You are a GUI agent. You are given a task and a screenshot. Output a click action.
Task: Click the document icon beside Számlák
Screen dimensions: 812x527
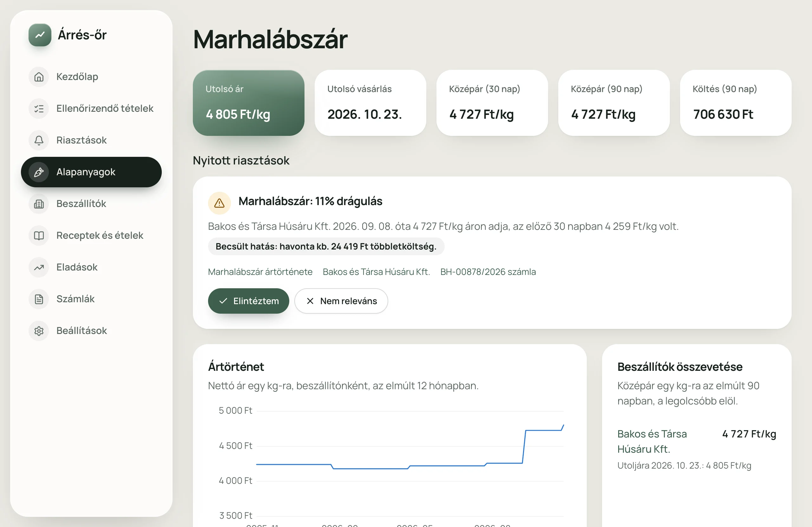click(39, 299)
